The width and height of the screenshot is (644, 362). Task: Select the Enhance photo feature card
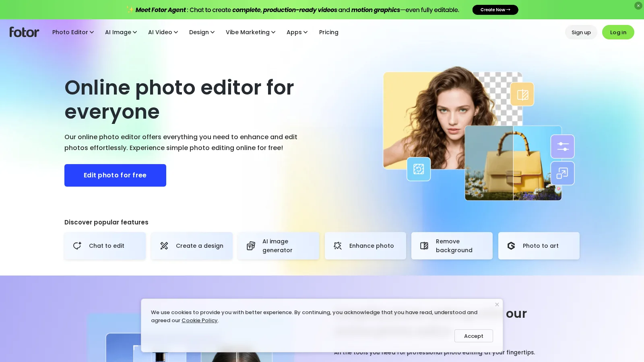click(365, 246)
